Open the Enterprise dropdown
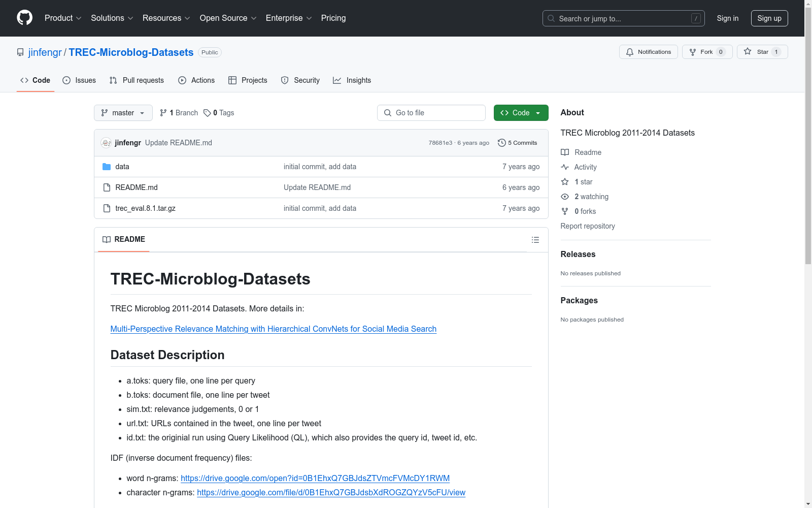The height and width of the screenshot is (508, 812). pos(289,18)
